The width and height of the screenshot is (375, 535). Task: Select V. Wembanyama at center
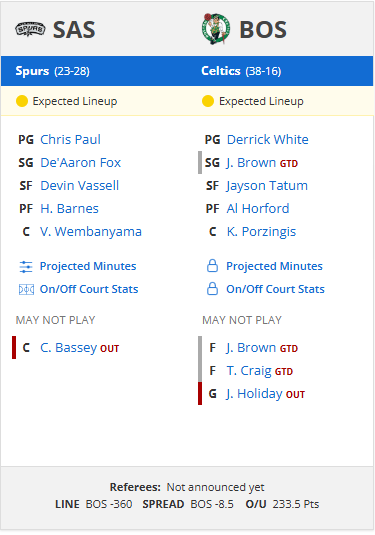pos(91,232)
